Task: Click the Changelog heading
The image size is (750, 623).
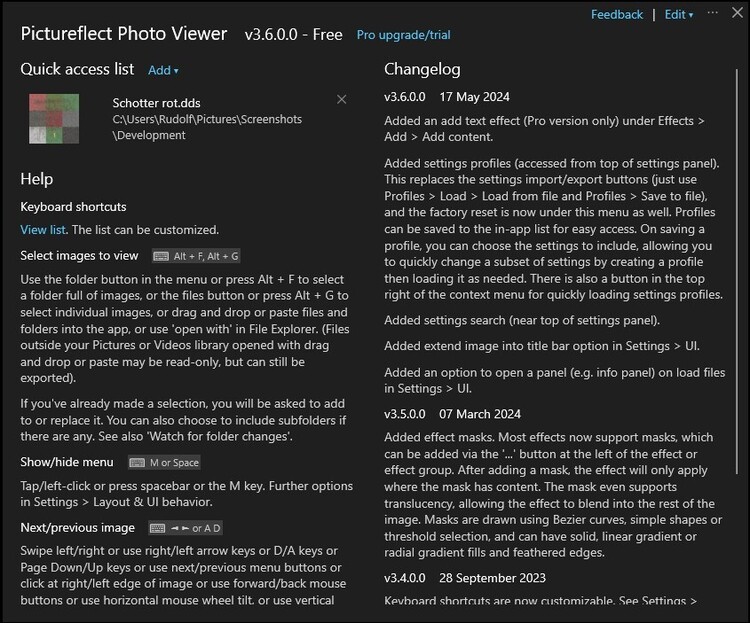Action: click(x=422, y=69)
